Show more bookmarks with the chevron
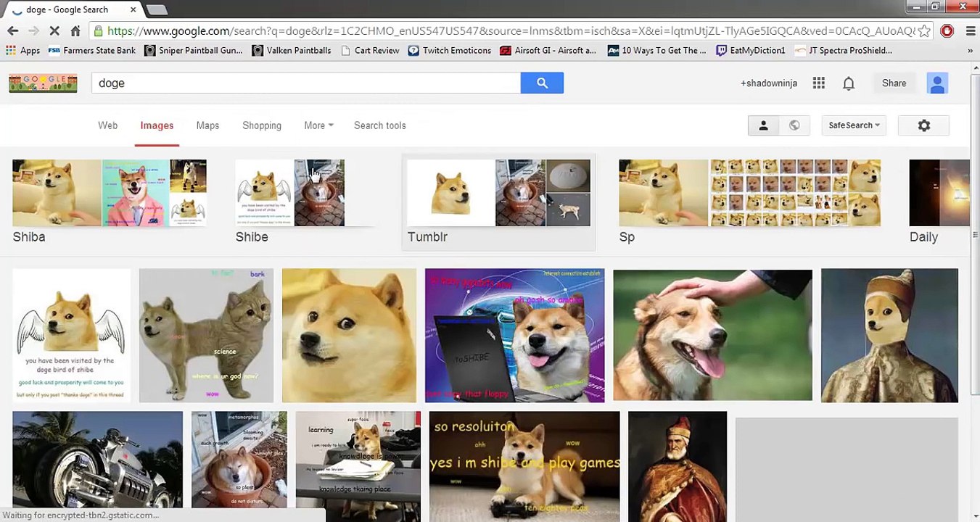Image resolution: width=980 pixels, height=522 pixels. point(970,51)
